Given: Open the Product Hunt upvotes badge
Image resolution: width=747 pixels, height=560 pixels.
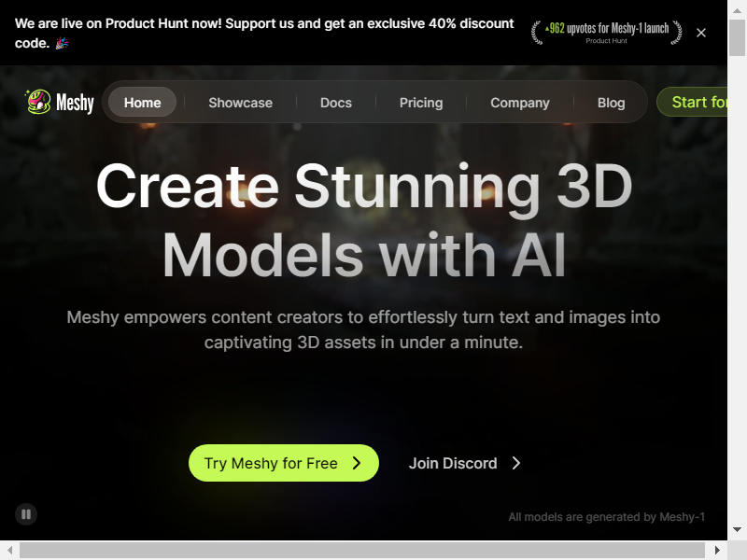Looking at the screenshot, I should 606,33.
